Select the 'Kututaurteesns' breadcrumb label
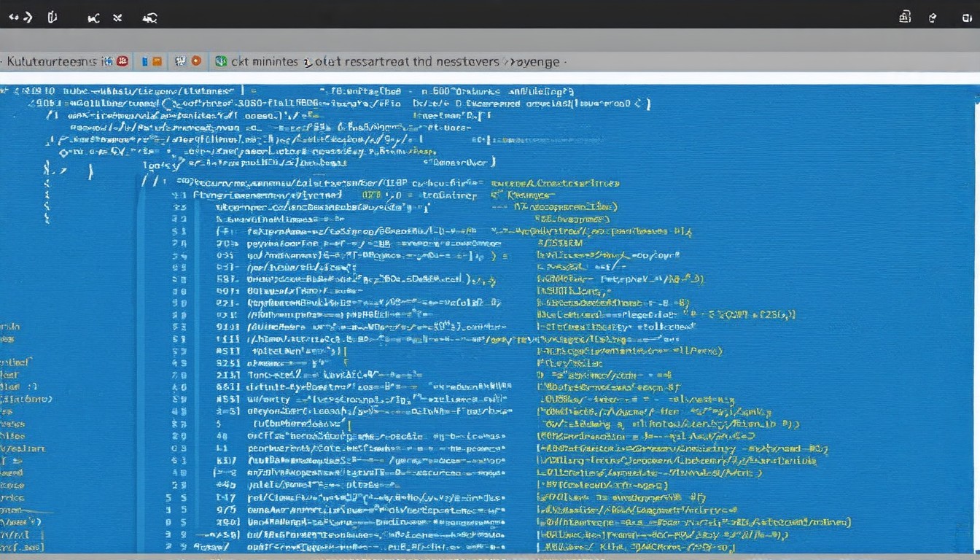980x560 pixels. (x=53, y=62)
